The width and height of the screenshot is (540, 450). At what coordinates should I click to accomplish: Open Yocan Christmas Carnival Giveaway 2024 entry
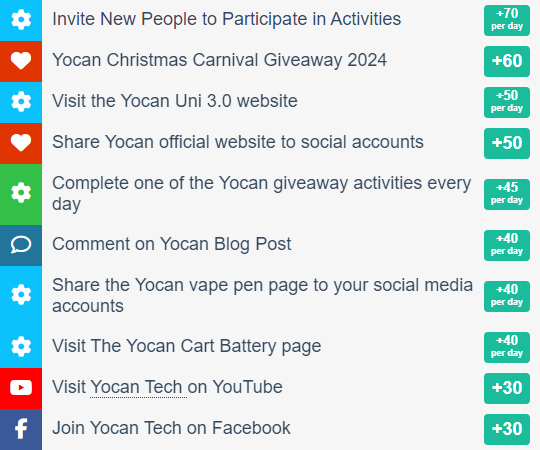pyautogui.click(x=219, y=60)
